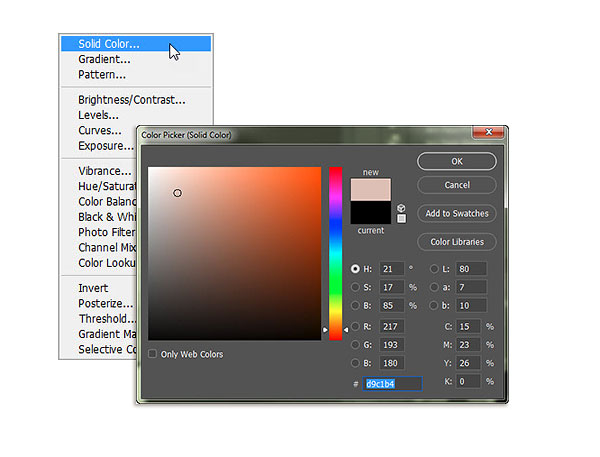Click the circular marker in the color field
600x457 pixels.
pyautogui.click(x=177, y=193)
